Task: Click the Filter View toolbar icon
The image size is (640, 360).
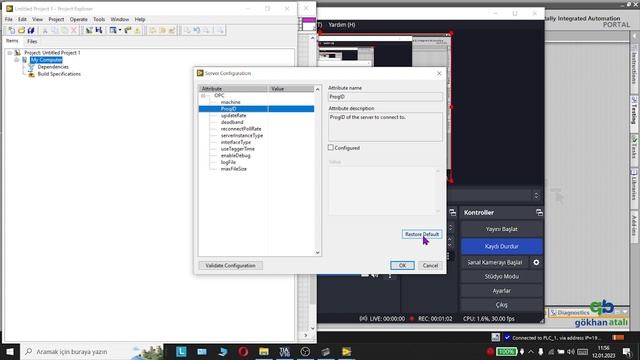Action: [x=113, y=30]
